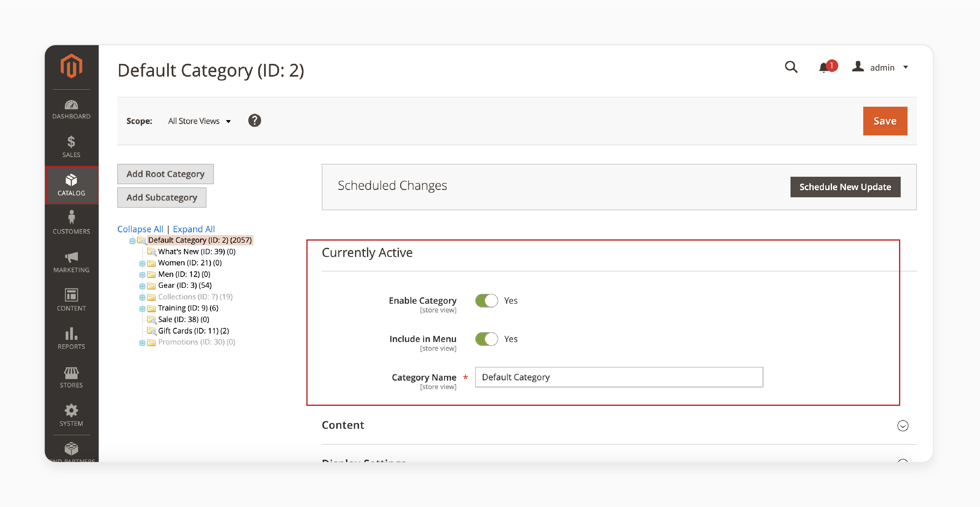Select Sale (ID: 38) category

[184, 319]
